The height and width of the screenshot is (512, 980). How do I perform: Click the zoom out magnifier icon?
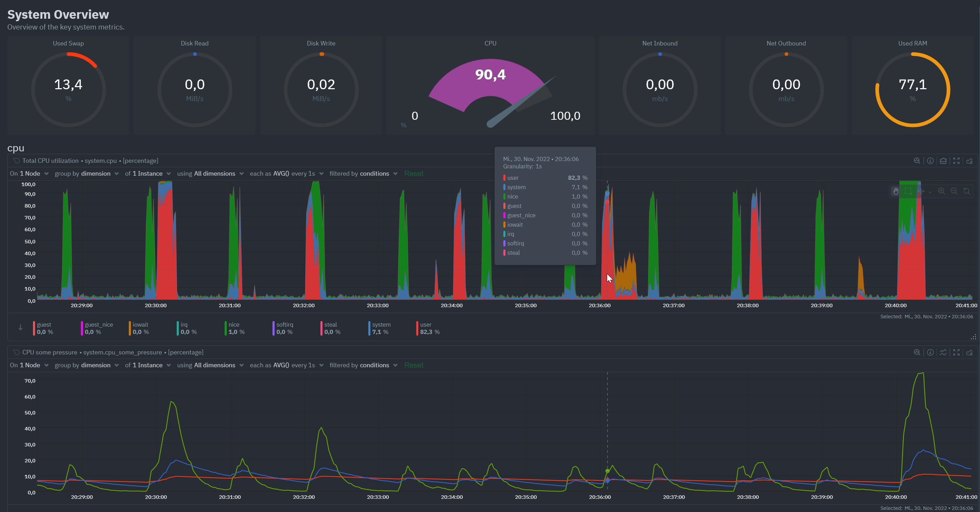954,191
